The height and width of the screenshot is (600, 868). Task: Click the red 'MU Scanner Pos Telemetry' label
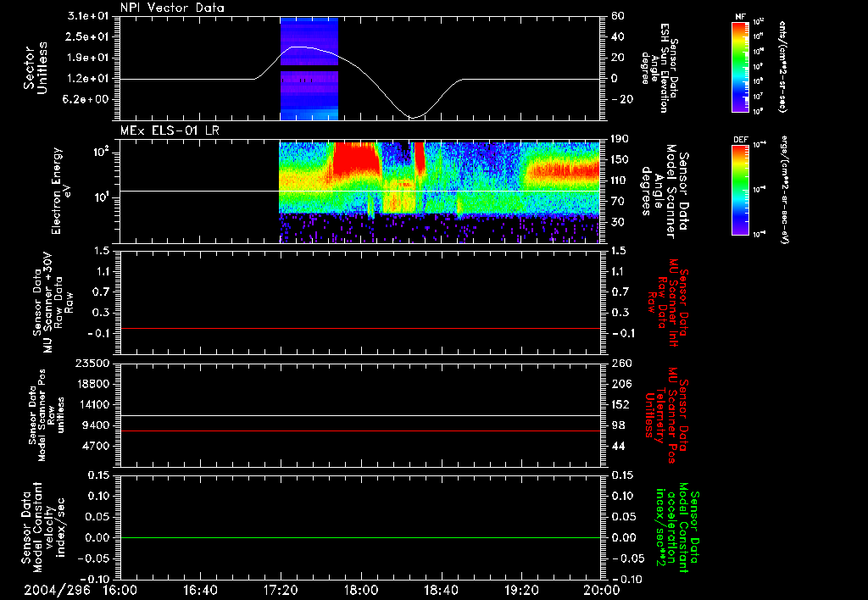666,415
